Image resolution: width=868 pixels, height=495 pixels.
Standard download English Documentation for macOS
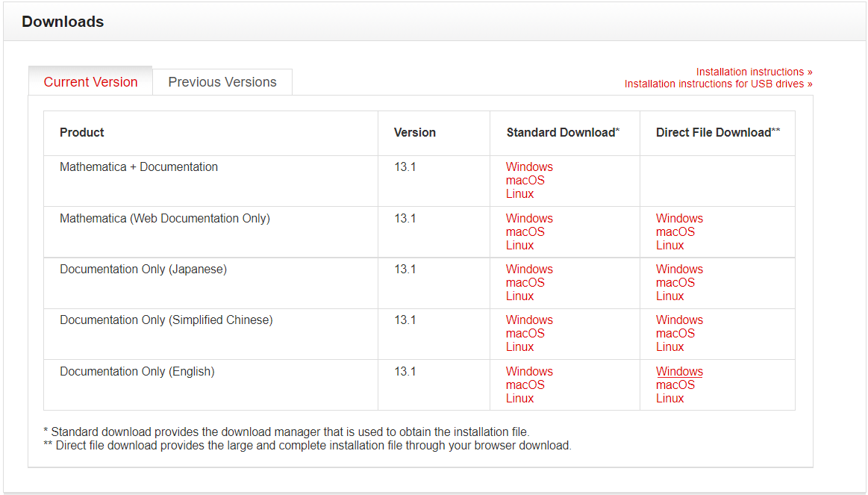[x=525, y=385]
